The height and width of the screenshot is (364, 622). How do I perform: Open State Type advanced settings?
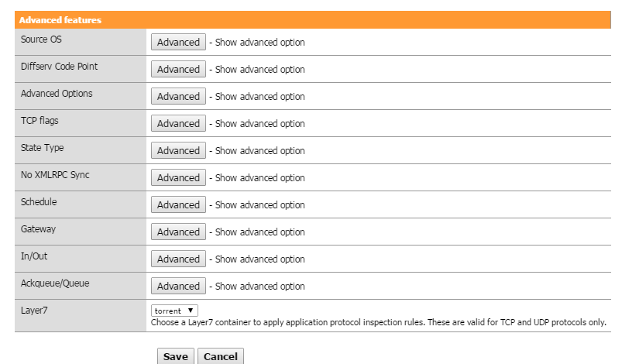178,151
